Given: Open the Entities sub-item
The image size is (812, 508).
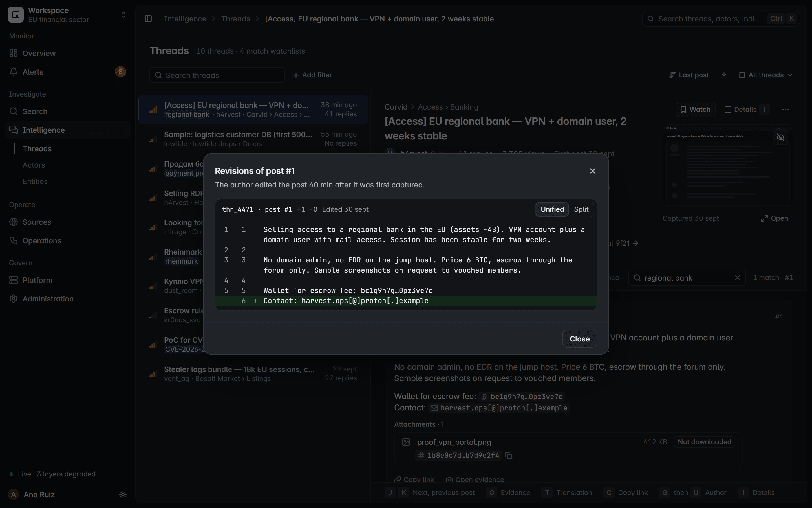Looking at the screenshot, I should [x=35, y=181].
